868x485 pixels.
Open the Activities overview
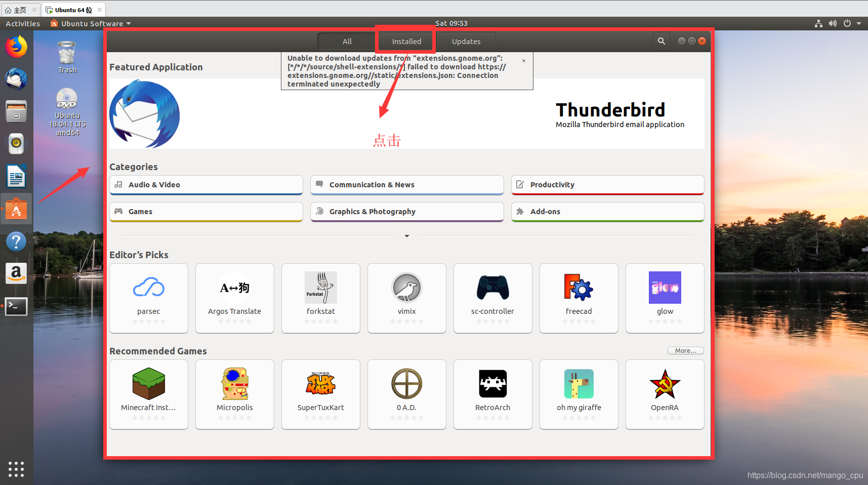click(x=23, y=23)
